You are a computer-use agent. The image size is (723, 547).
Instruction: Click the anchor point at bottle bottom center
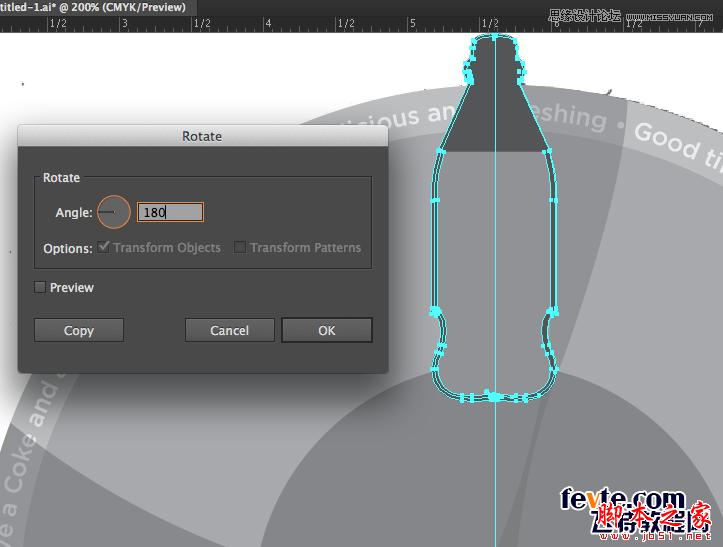pos(494,396)
